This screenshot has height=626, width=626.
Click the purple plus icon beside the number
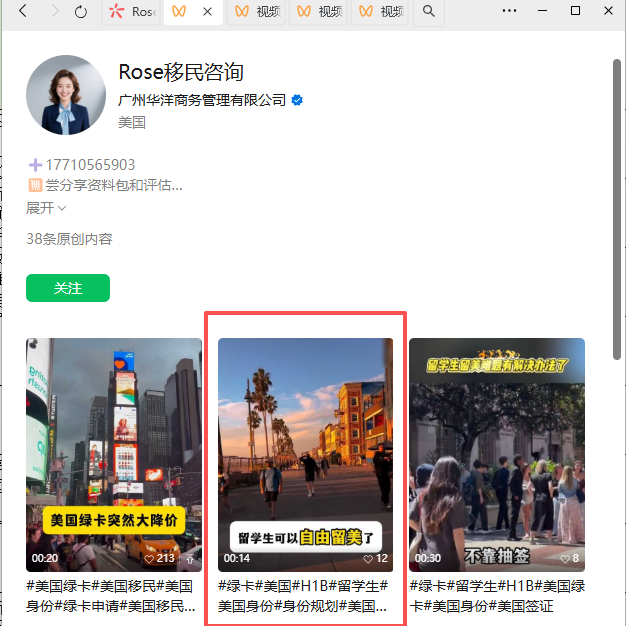(x=35, y=164)
